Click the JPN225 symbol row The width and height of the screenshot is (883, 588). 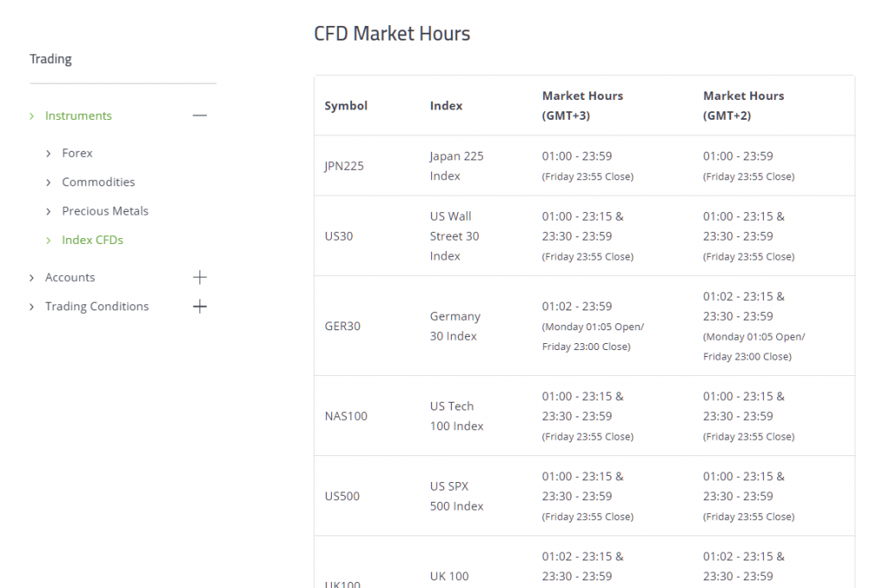585,166
